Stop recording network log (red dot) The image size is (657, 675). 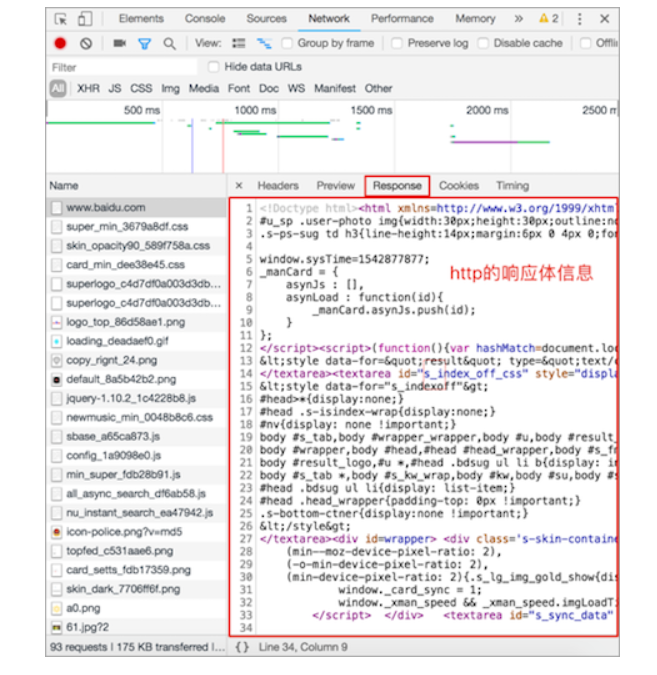[60, 43]
